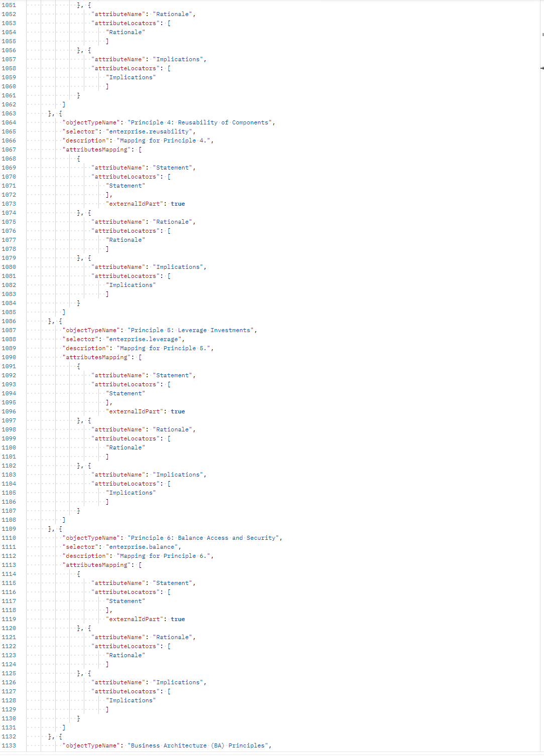Click "externalIdPart" key on line 1073

134,204
